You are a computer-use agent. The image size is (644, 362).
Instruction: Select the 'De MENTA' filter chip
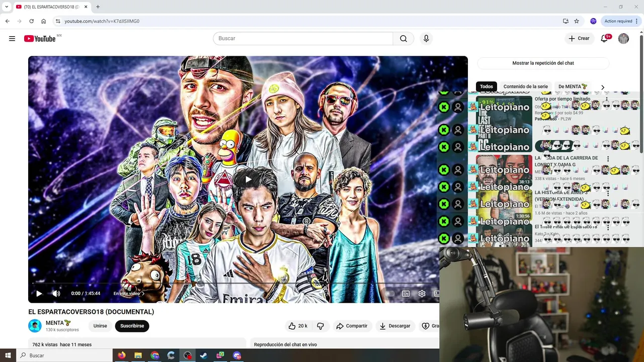click(573, 86)
